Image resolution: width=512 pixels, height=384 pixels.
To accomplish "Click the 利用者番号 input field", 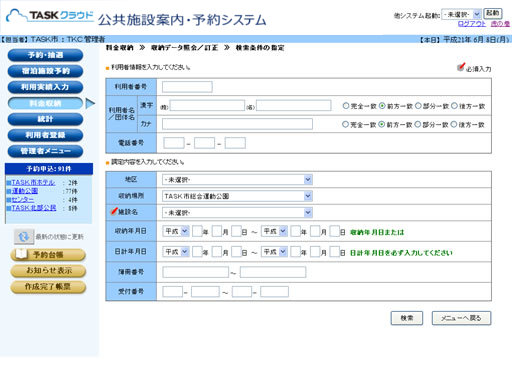I will 187,87.
